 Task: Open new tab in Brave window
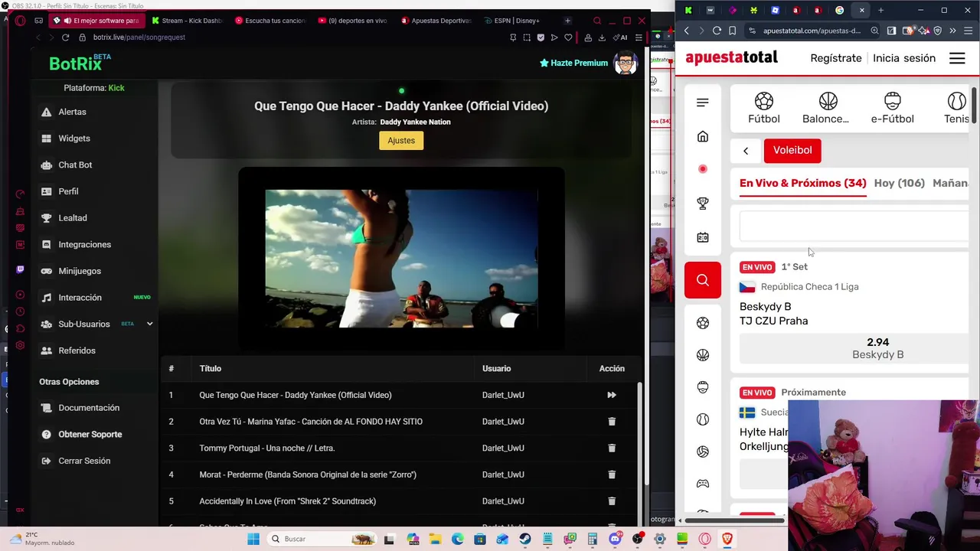[x=880, y=11]
